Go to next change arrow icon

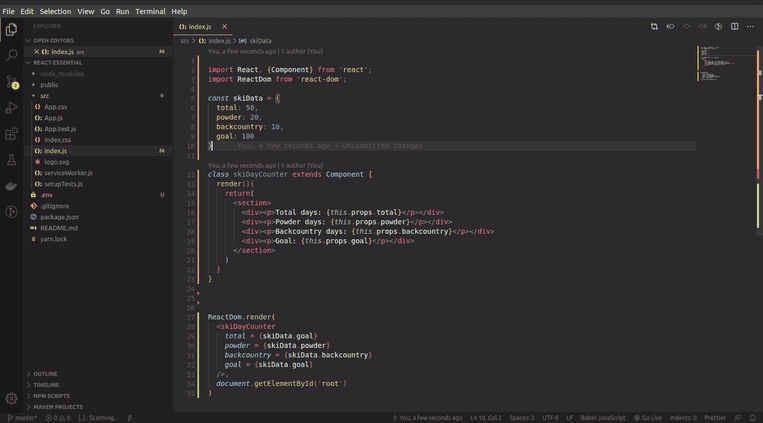(702, 27)
